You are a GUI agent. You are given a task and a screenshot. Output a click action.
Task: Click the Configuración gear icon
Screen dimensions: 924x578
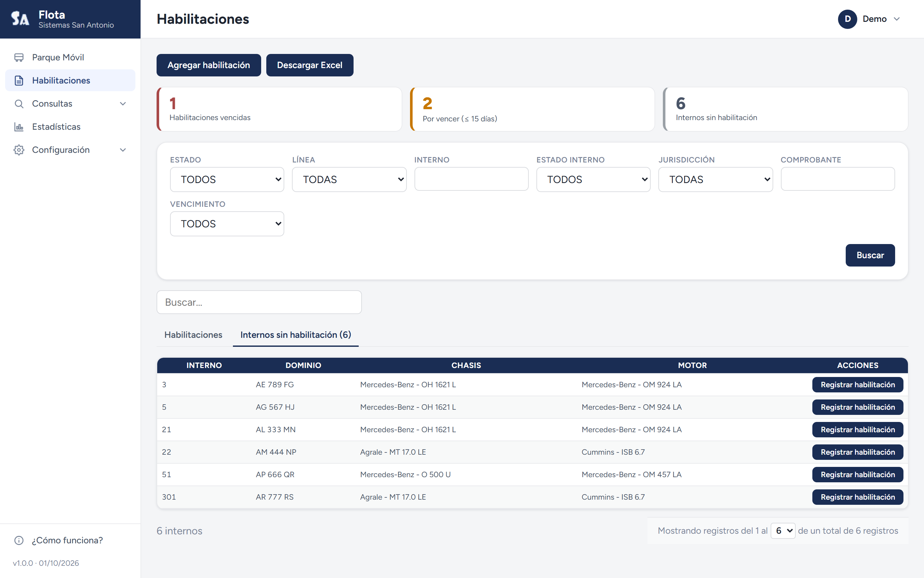[19, 150]
